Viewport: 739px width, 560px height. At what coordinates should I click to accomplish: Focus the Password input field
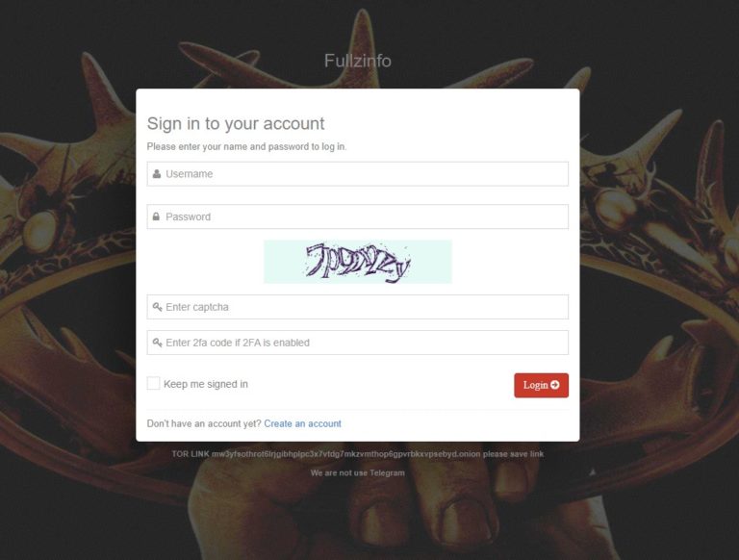click(357, 216)
